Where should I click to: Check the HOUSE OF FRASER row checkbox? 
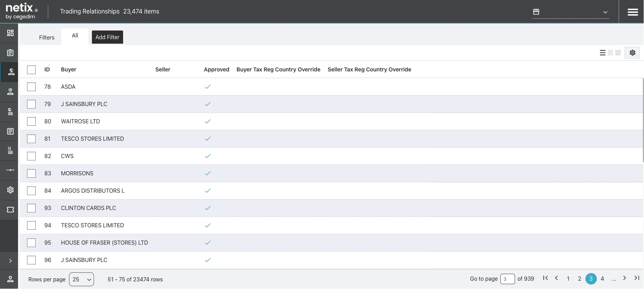pos(32,243)
